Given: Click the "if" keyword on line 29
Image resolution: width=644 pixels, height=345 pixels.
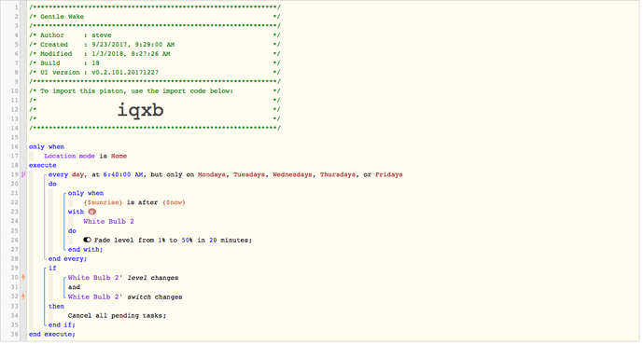Looking at the screenshot, I should [52, 268].
